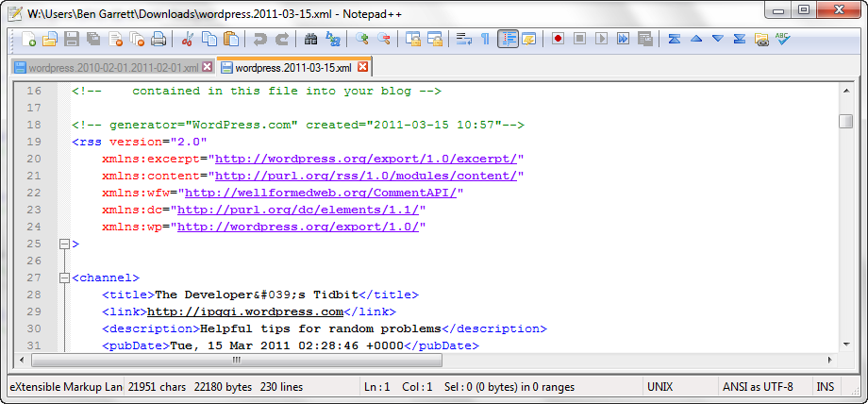The image size is (868, 404).
Task: Click the blue up triangle Previous icon
Action: [696, 39]
